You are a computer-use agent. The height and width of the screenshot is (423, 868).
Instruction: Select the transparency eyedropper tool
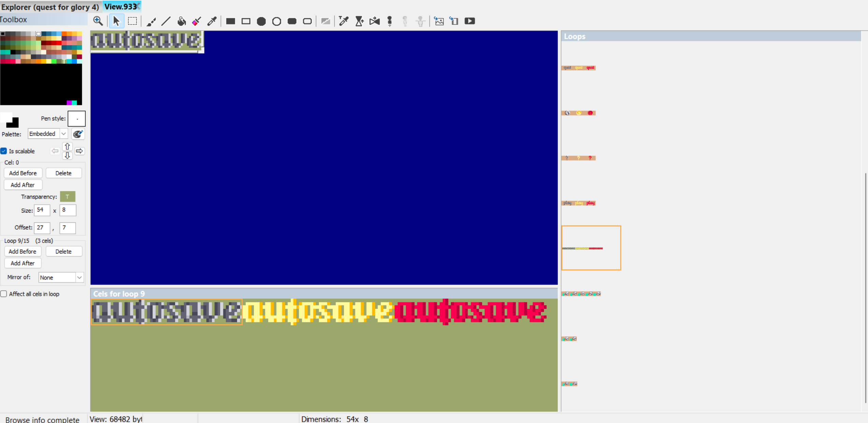point(344,21)
